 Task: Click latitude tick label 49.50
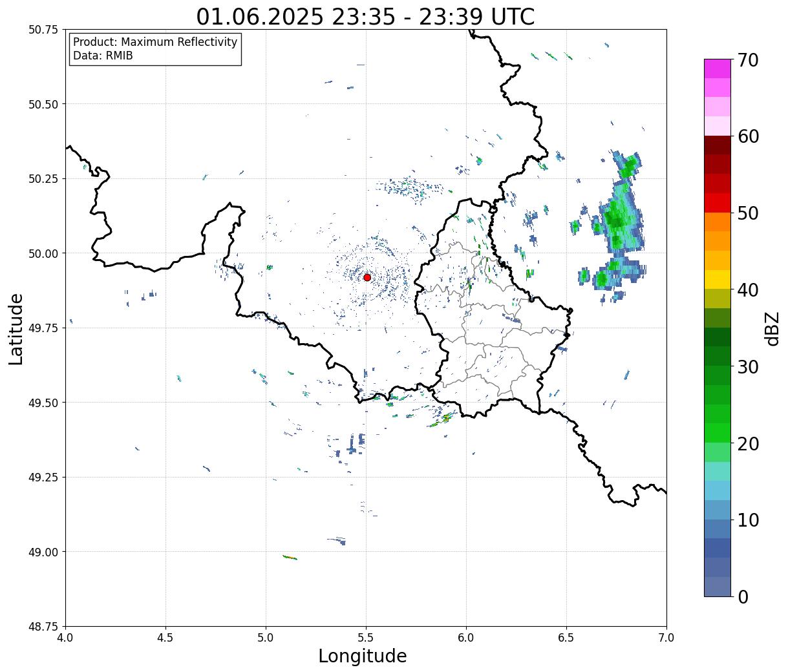(x=43, y=403)
